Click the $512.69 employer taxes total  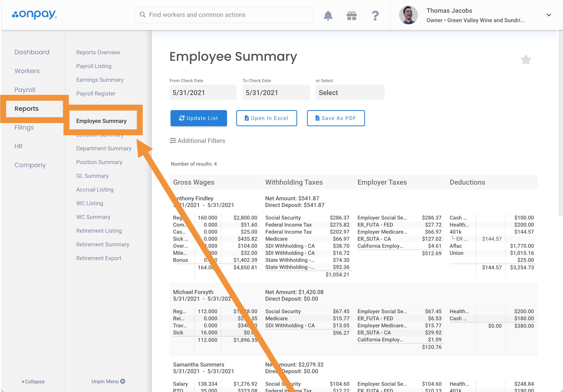(x=432, y=253)
